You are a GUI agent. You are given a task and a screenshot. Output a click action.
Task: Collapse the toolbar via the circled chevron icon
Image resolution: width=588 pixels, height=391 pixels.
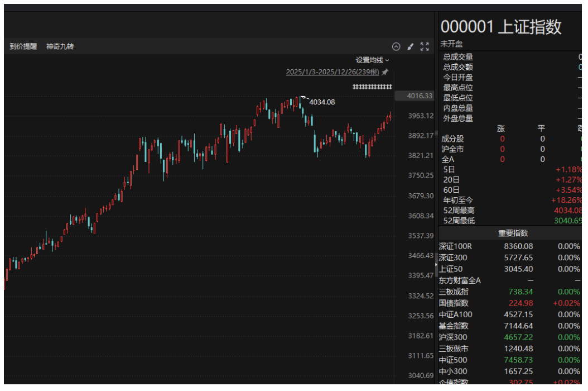coord(396,47)
